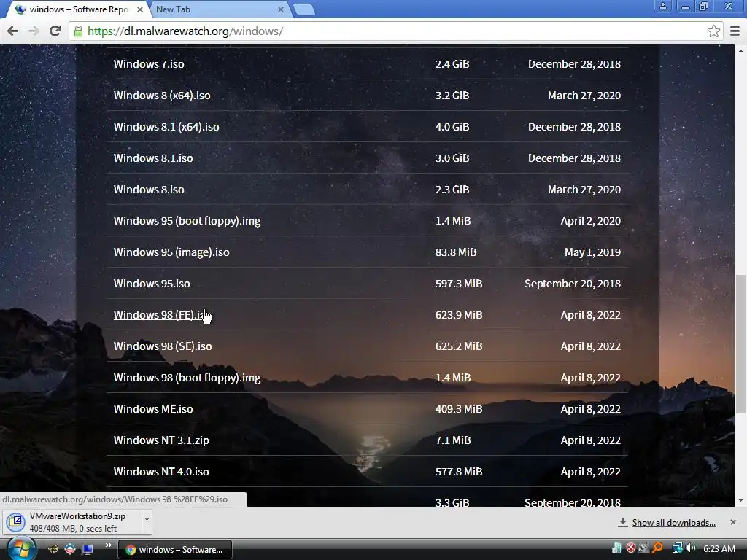Click the network connection tray icon
This screenshot has height=560, width=747.
pos(677,548)
